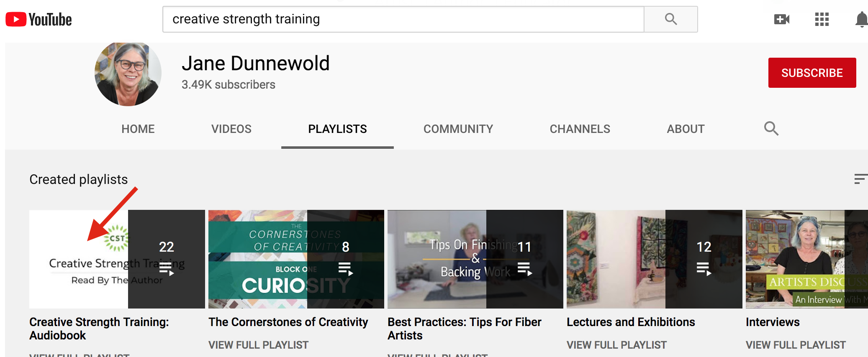View full playlist for The Cornerstones of Creativity
This screenshot has height=357, width=868.
click(x=258, y=345)
